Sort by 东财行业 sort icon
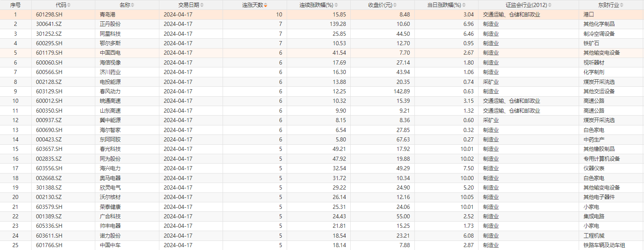This screenshot has width=644, height=250. (x=622, y=5)
